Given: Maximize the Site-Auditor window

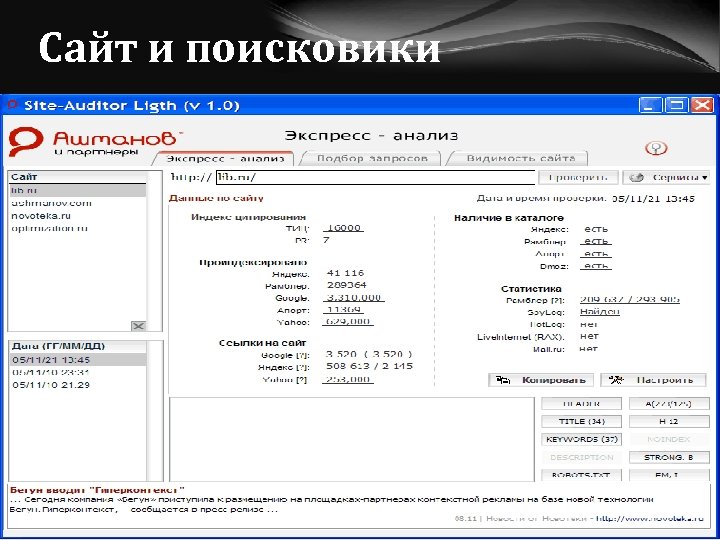Looking at the screenshot, I should pyautogui.click(x=676, y=105).
